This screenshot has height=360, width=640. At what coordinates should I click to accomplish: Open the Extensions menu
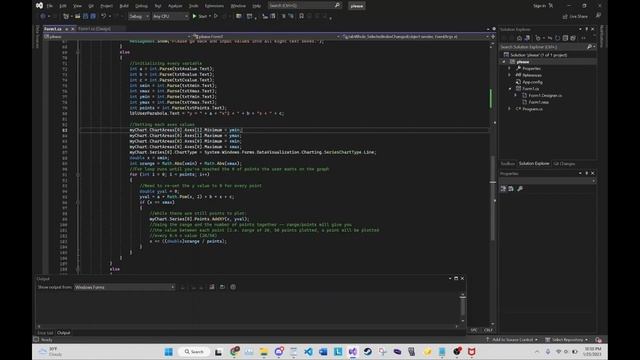pyautogui.click(x=214, y=6)
